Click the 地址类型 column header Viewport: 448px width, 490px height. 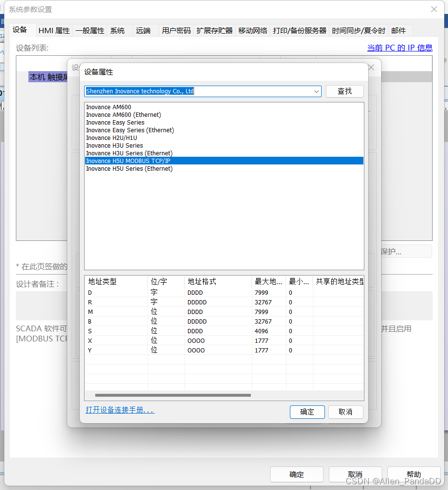[x=116, y=282]
